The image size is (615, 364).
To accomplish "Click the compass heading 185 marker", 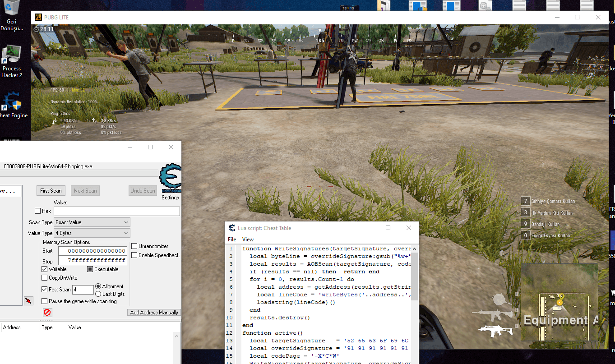I will [x=320, y=40].
